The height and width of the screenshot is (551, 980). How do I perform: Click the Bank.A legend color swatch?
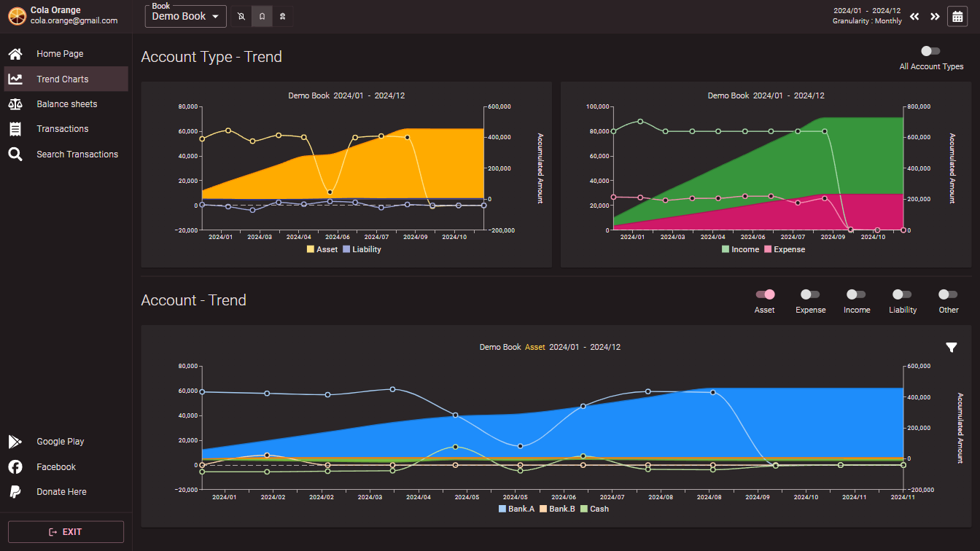click(x=502, y=509)
